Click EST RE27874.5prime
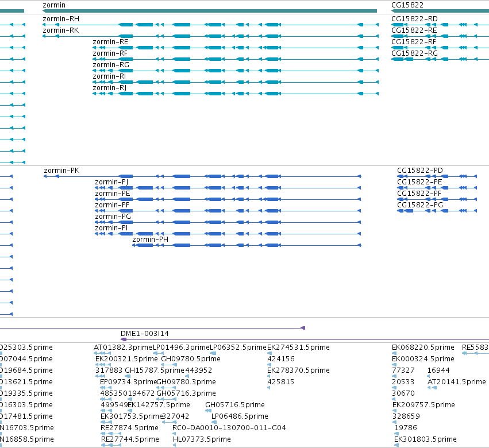Screen dimensions: 489x448 coord(129,428)
